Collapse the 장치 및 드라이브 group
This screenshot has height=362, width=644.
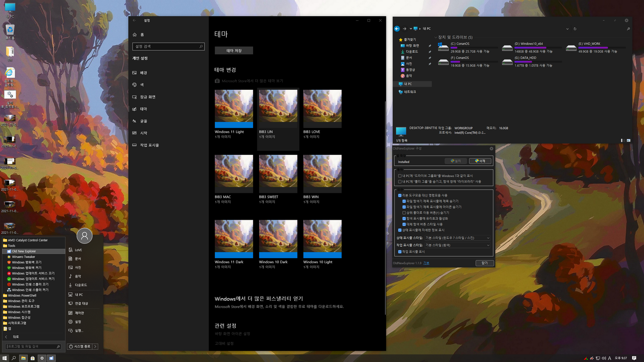coord(436,37)
